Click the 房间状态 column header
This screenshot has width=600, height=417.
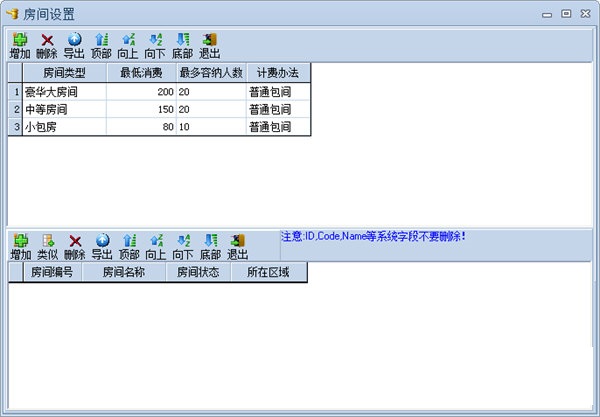[x=198, y=272]
